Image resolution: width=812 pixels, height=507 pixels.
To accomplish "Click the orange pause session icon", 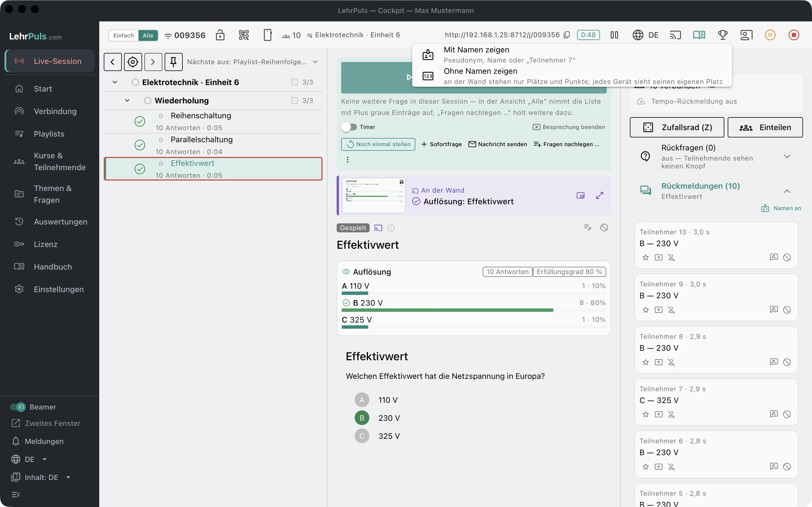I will 770,35.
